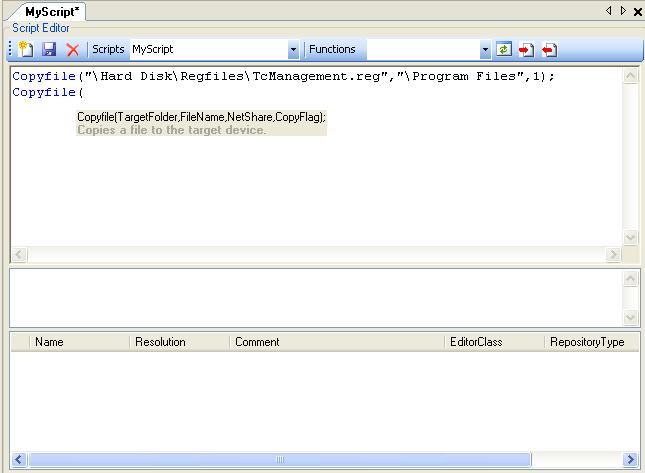Click the left-pointing red arrow page icon
The width and height of the screenshot is (645, 473).
[x=549, y=50]
